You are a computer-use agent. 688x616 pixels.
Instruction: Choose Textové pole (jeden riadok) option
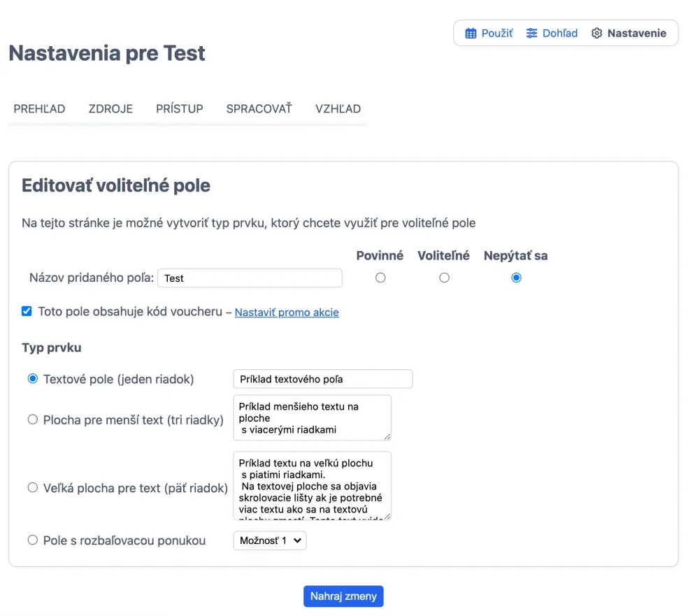pyautogui.click(x=32, y=379)
